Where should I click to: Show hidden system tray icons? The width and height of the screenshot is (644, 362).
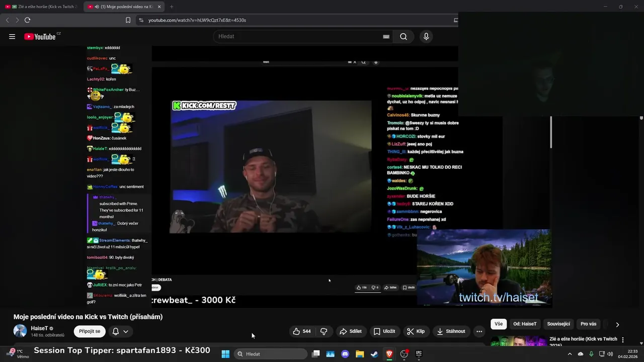click(570, 354)
